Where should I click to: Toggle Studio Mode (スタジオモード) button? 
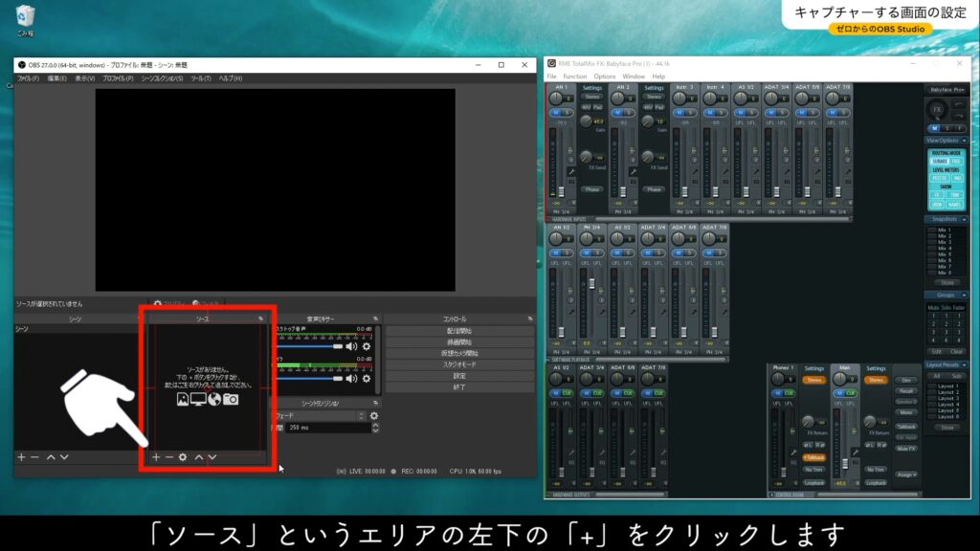459,364
